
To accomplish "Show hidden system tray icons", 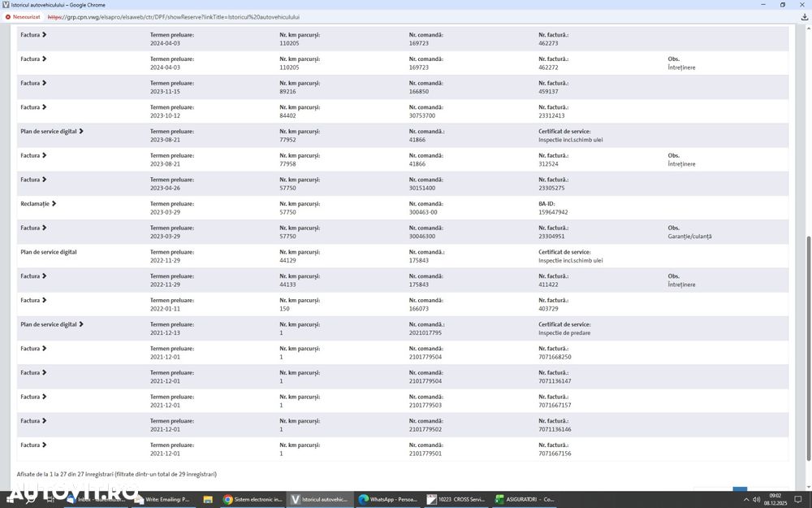I will coord(746,500).
